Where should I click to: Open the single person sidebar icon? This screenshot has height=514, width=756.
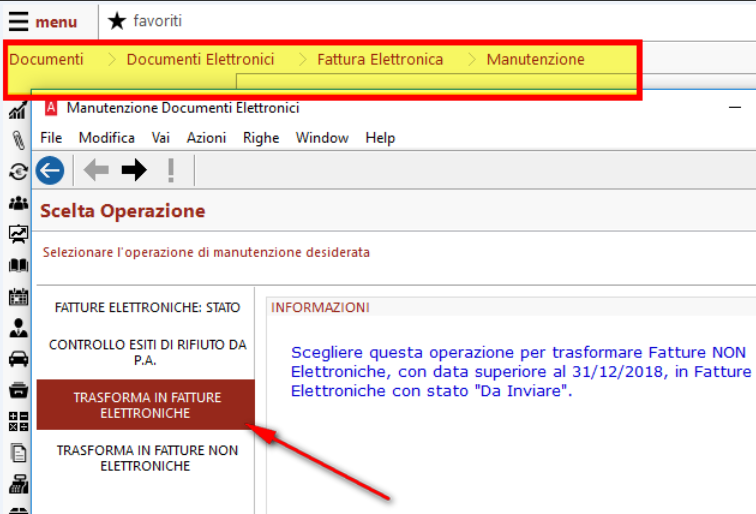[18, 328]
